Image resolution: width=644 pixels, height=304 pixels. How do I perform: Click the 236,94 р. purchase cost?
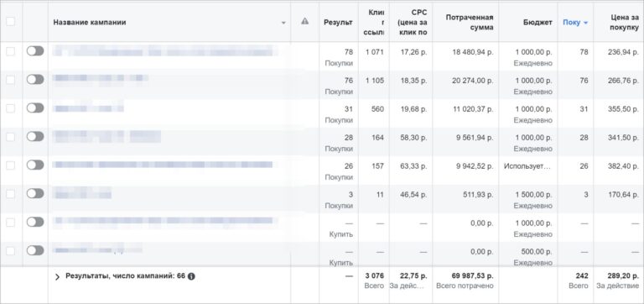pos(624,52)
